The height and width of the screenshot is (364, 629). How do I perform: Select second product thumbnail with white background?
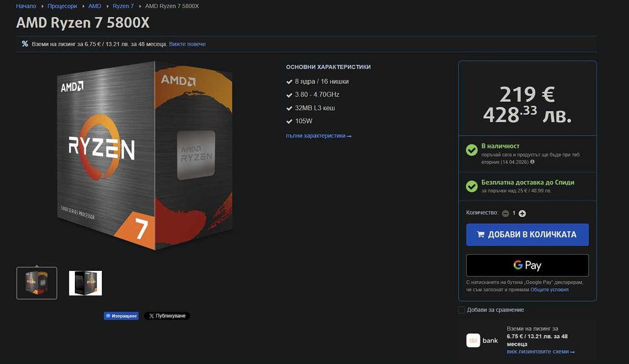pos(86,283)
